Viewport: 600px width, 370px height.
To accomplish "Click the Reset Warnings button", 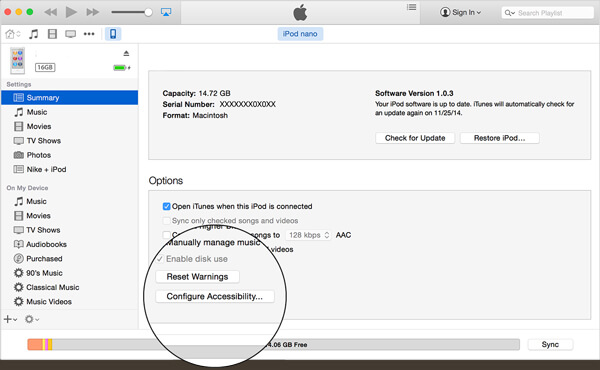I will 197,277.
